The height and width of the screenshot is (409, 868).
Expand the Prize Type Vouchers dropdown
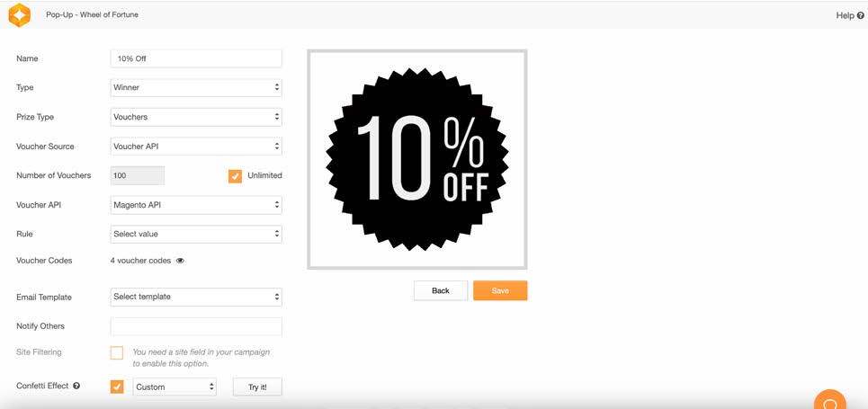(x=196, y=117)
